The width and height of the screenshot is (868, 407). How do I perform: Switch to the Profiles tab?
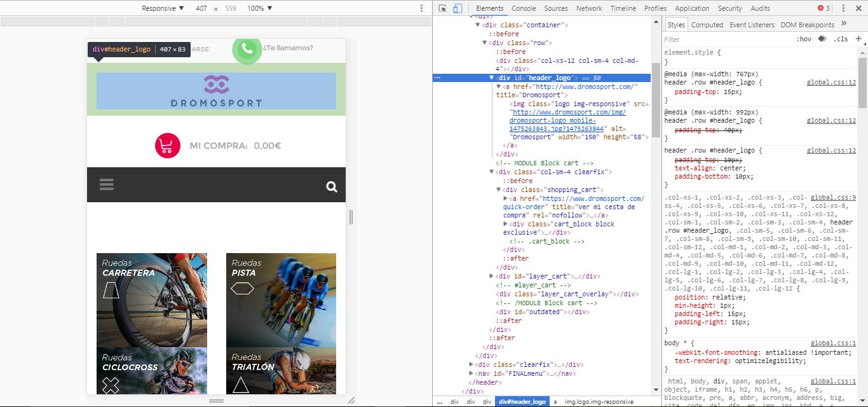pyautogui.click(x=655, y=8)
